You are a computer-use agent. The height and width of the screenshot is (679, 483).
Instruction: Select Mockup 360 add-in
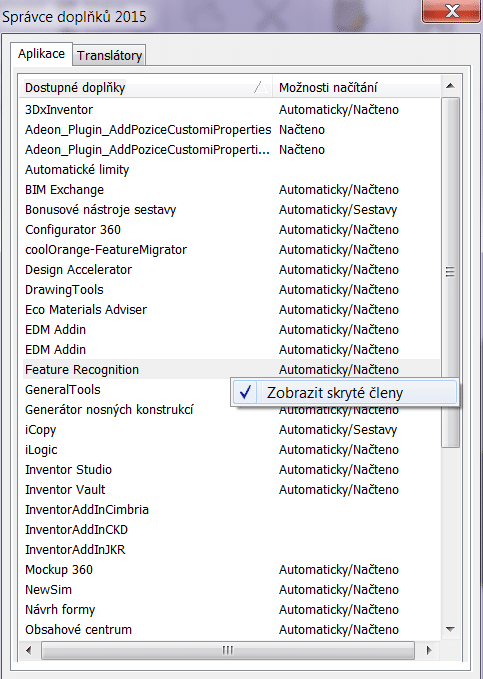(230, 569)
